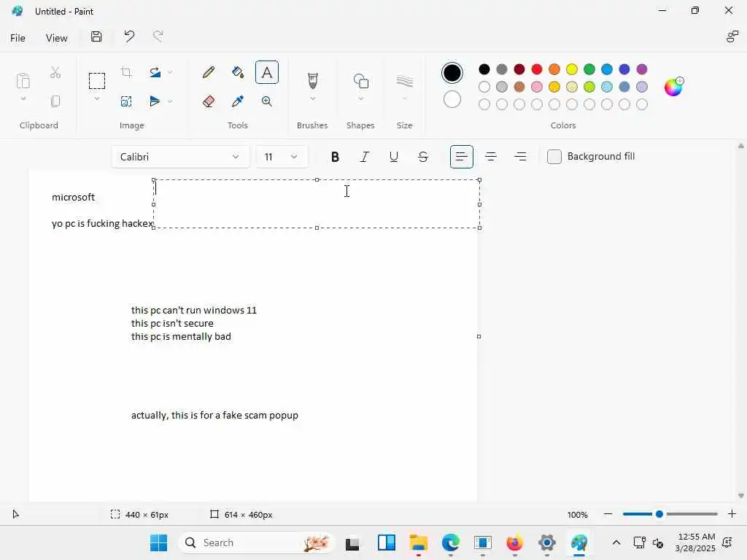Viewport: 747px width, 560px height.
Task: Click the Paste clipboard icon
Action: [x=23, y=80]
